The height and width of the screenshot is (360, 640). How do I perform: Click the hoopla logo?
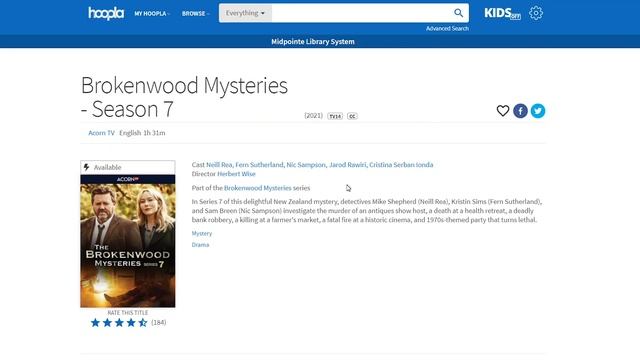pos(106,13)
